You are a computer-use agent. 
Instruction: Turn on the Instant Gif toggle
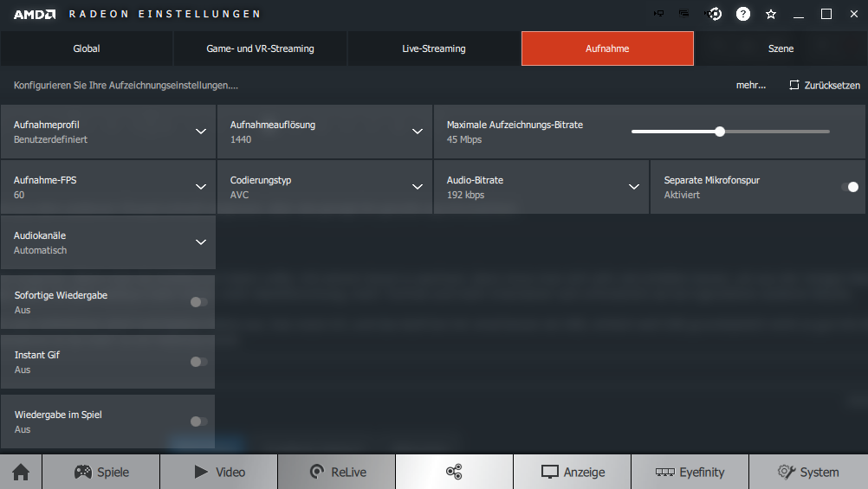pos(198,362)
